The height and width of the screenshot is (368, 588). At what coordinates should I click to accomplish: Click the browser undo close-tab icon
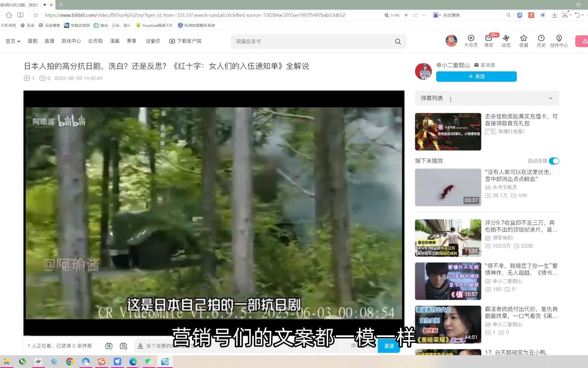point(577,15)
